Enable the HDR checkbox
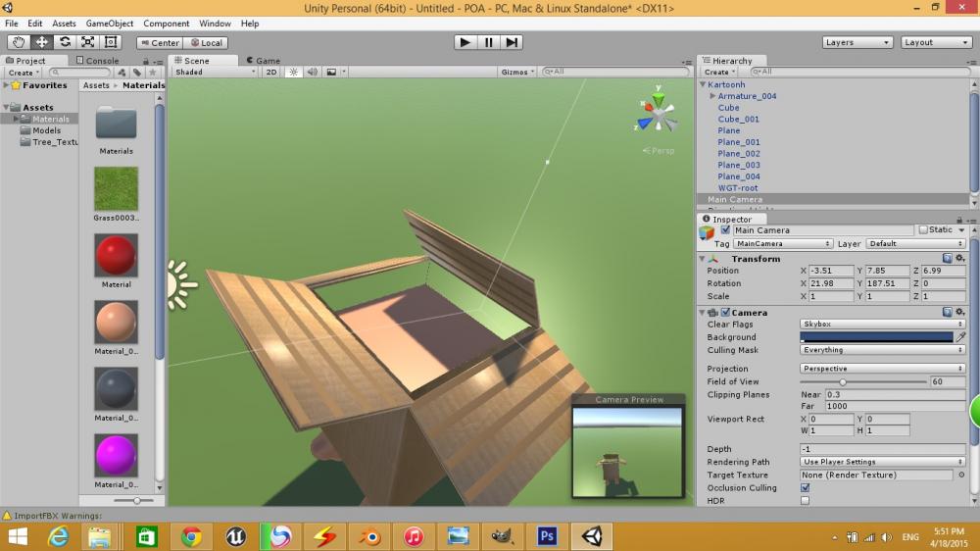Image resolution: width=980 pixels, height=551 pixels. [805, 500]
